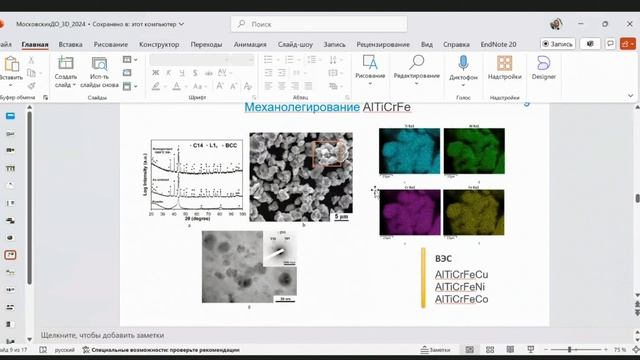Screen dimensions: 640x360
Task: Toggle justify text alignment
Action: pos(308,86)
